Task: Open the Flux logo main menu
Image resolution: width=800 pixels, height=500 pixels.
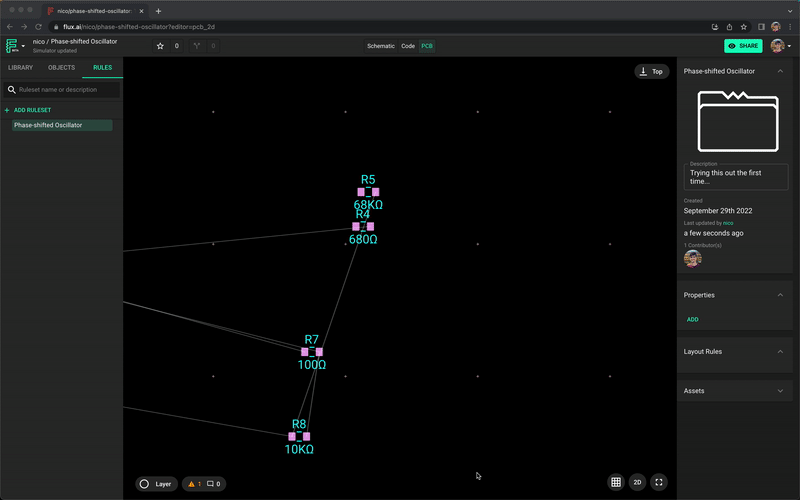Action: coord(14,46)
